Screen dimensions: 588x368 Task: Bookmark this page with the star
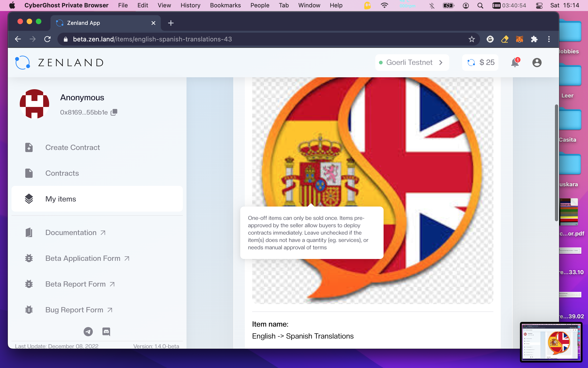471,39
